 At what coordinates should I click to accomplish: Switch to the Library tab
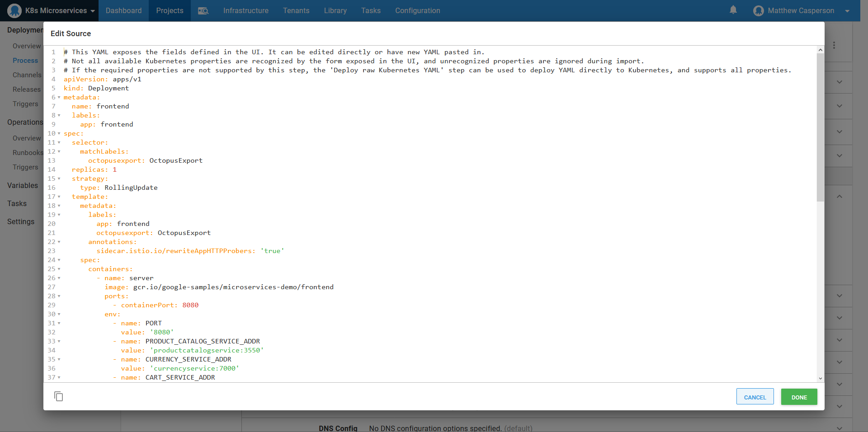click(x=335, y=10)
